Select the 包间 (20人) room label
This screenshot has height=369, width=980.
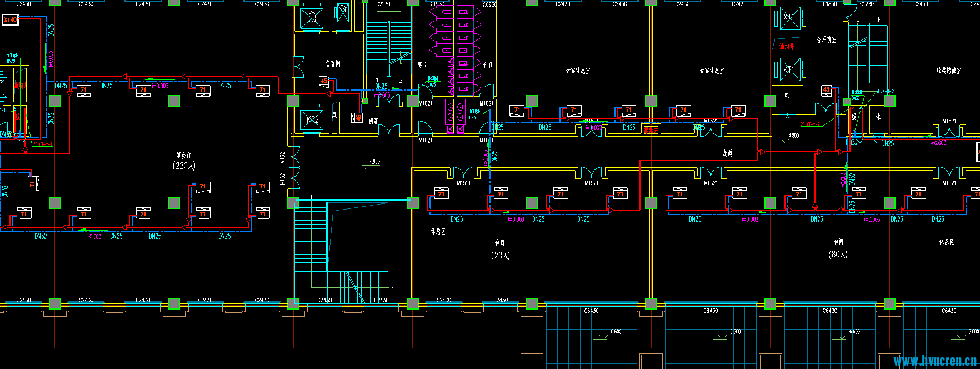[x=500, y=249]
